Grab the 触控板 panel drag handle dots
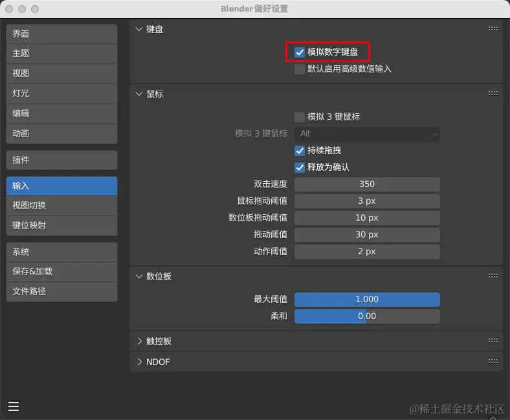 [x=493, y=340]
